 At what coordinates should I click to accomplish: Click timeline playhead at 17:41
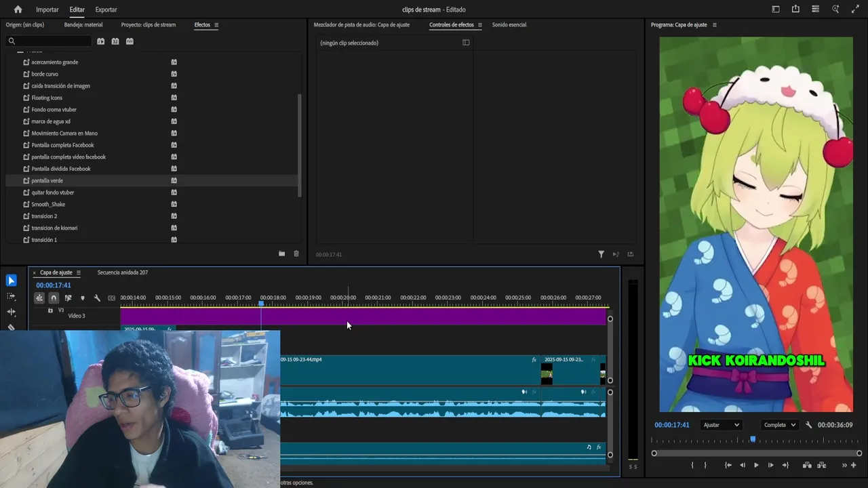(261, 303)
